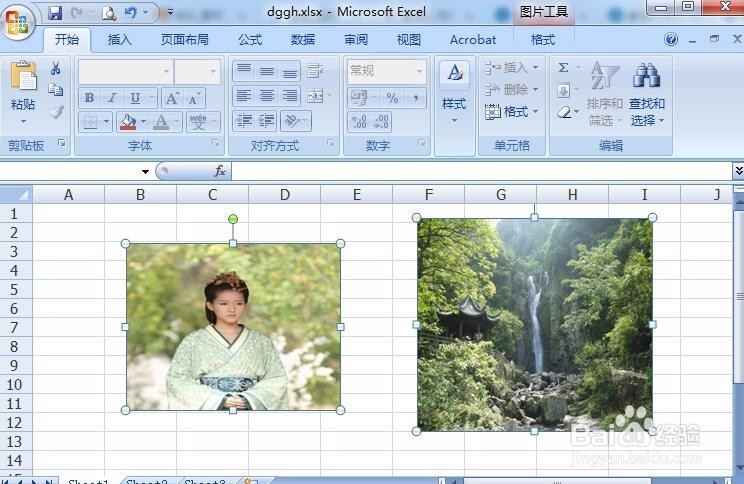Open phonetic guide wén options
This screenshot has height=484, width=744.
pos(199,122)
